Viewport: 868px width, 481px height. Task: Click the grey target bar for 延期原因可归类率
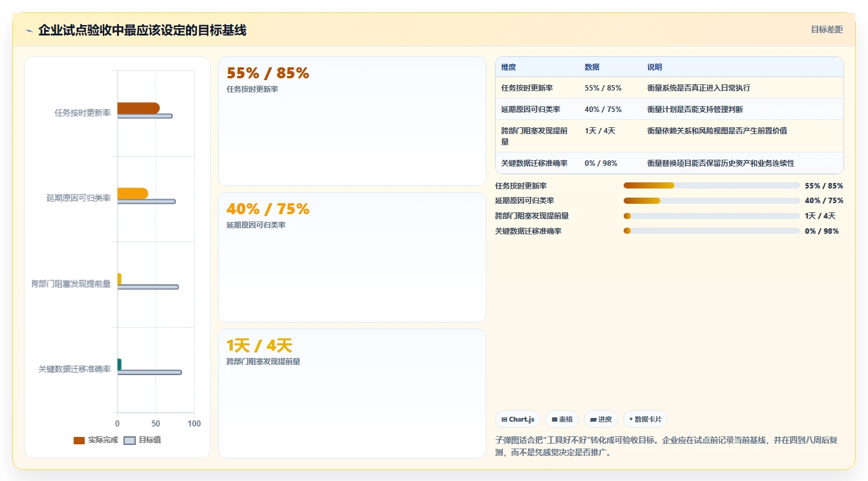pos(146,201)
